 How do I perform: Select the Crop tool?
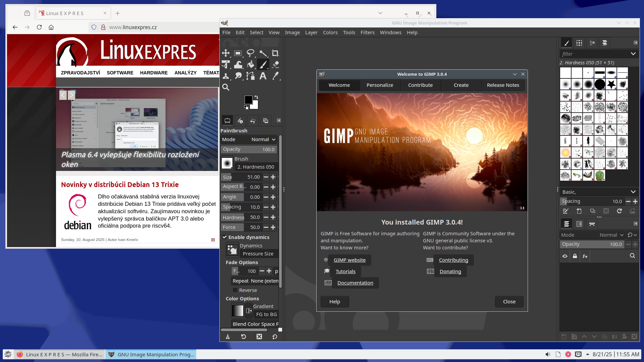(x=275, y=53)
